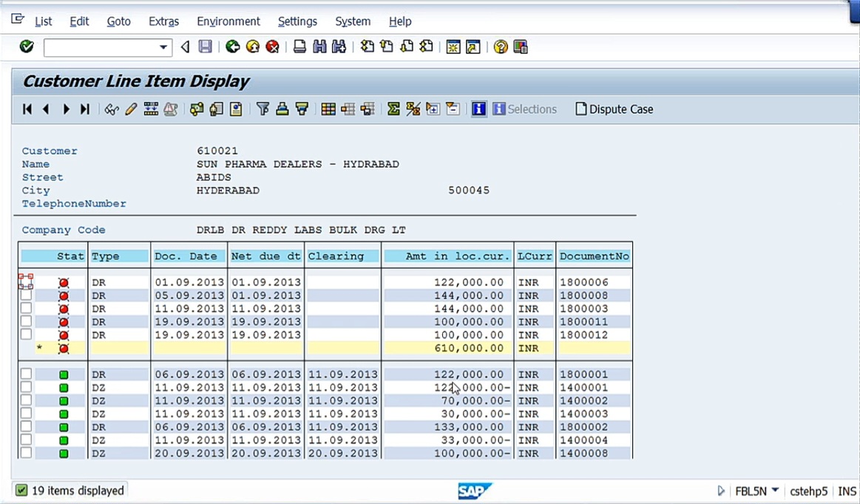Screen dimensions: 860x504
Task: Click the Subtotal icon
Action: (x=413, y=109)
